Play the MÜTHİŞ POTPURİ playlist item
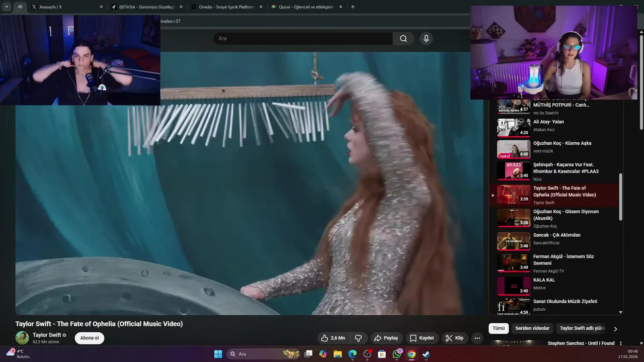 click(553, 107)
